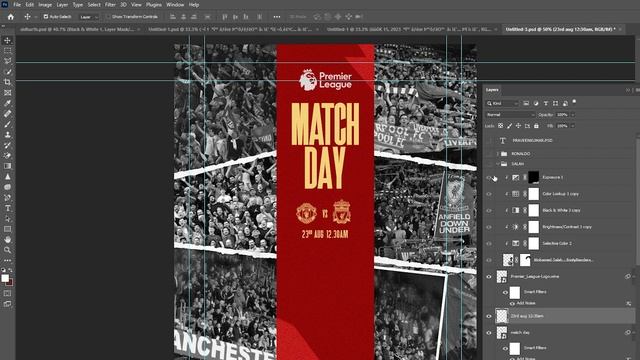Click the type layer filter icon
Image resolution: width=640 pixels, height=360 pixels.
546,103
